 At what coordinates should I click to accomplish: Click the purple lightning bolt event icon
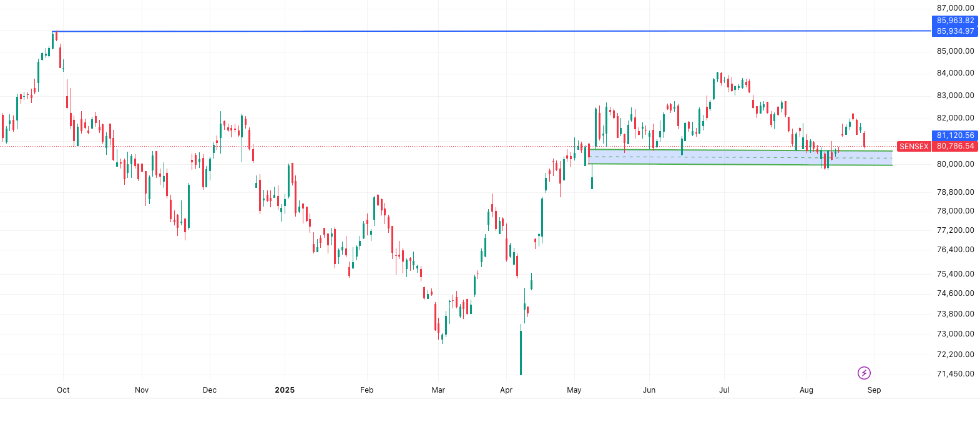[864, 373]
